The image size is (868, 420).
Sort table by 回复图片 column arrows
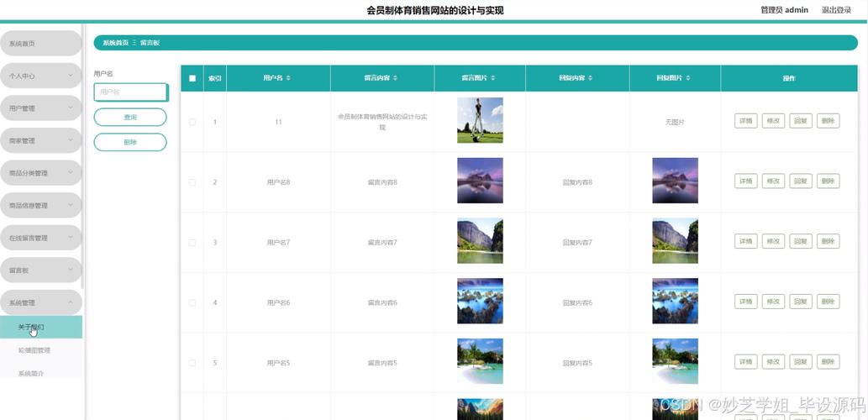(x=687, y=79)
